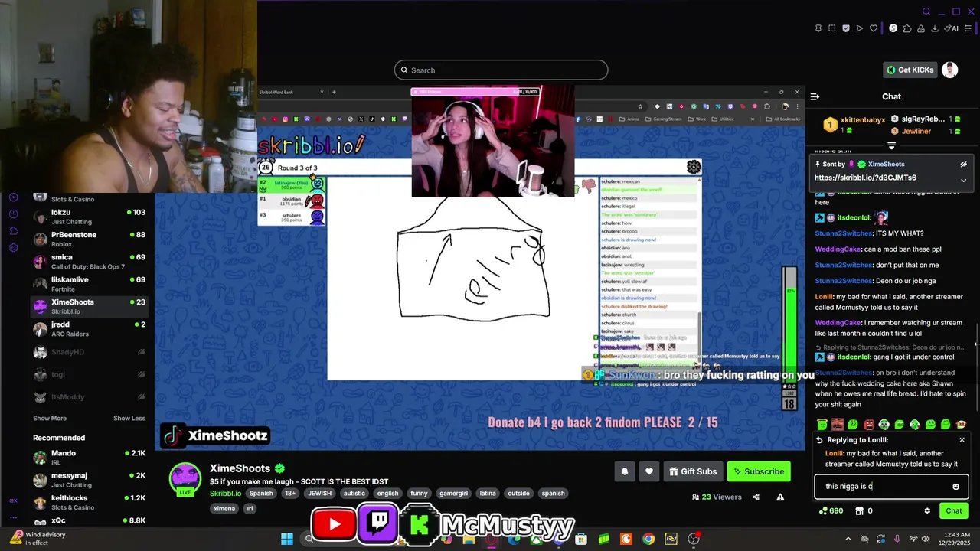Open the ad-blocker shield icon
Screen dimensions: 980x551
click(846, 28)
